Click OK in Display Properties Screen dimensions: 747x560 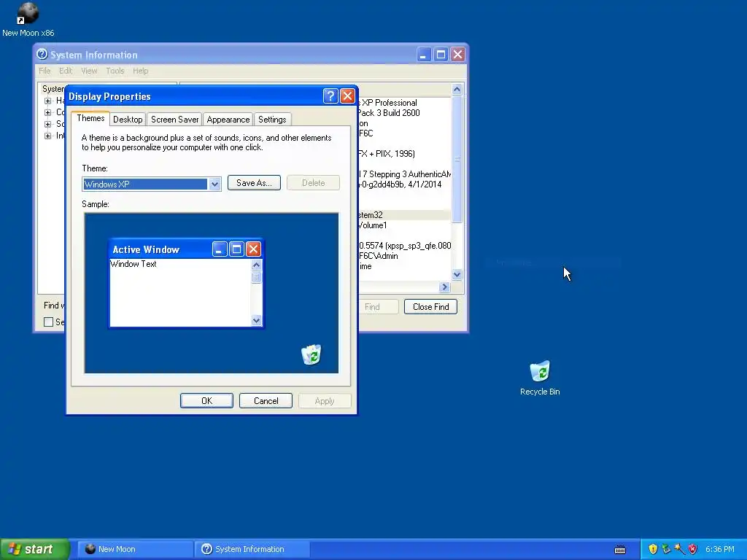tap(206, 401)
